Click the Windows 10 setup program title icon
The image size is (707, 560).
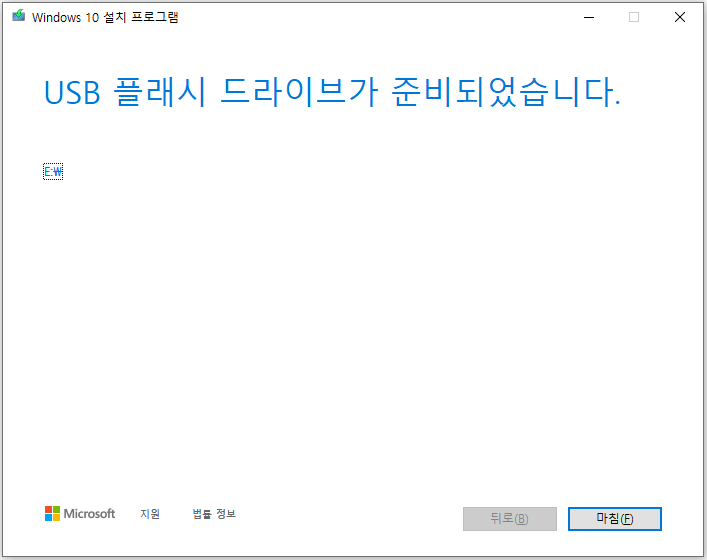18,16
